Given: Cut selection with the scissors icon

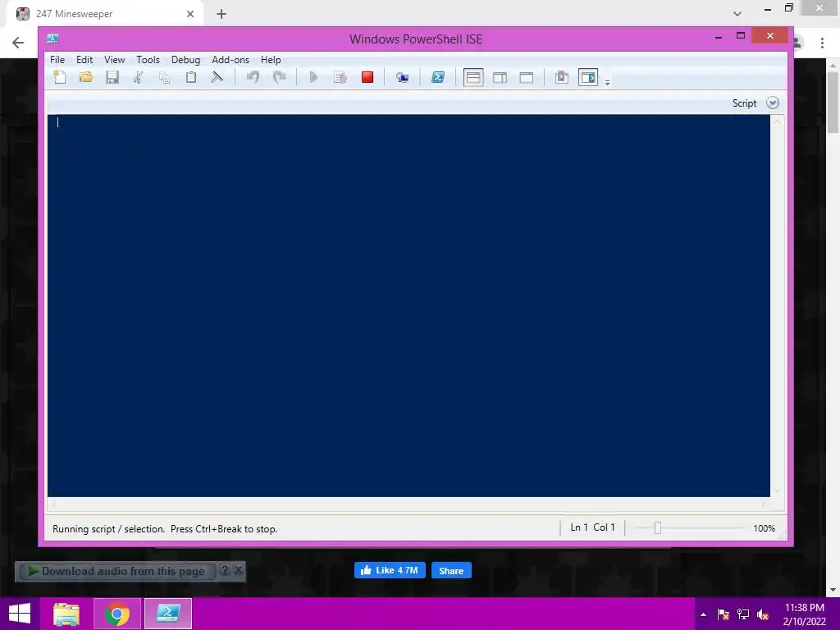Looking at the screenshot, I should 138,77.
